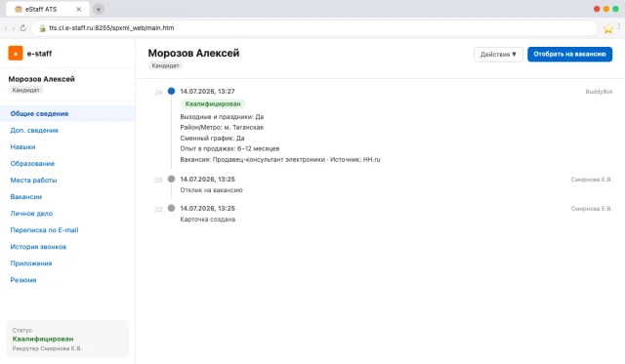Click the Статус Квалифицирован card in sidebar

(x=67, y=339)
